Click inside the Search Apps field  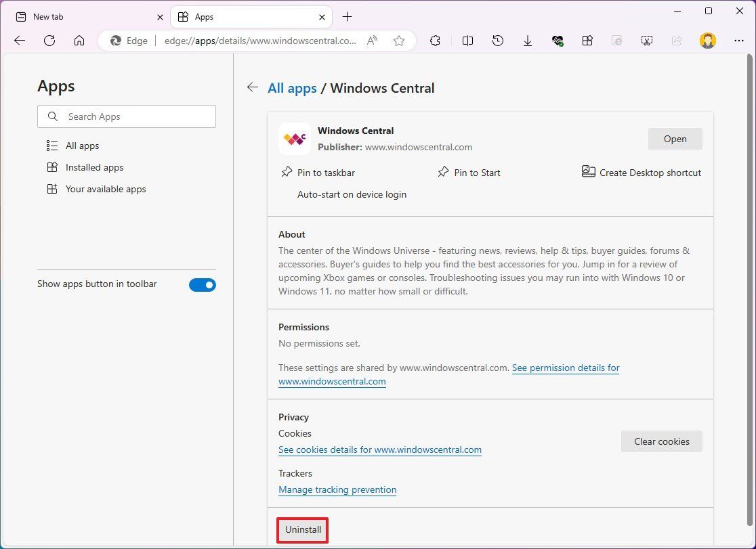tap(127, 116)
